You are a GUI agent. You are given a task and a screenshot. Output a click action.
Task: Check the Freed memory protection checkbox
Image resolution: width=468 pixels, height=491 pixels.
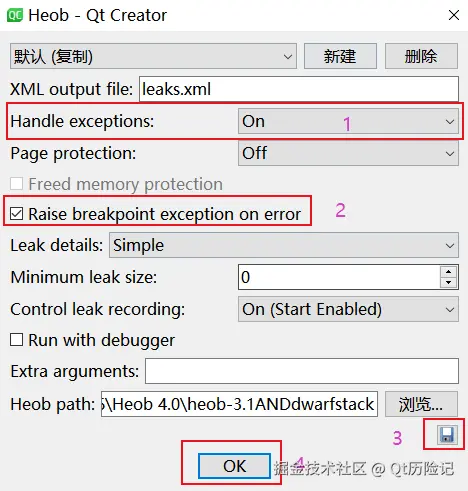click(x=16, y=184)
